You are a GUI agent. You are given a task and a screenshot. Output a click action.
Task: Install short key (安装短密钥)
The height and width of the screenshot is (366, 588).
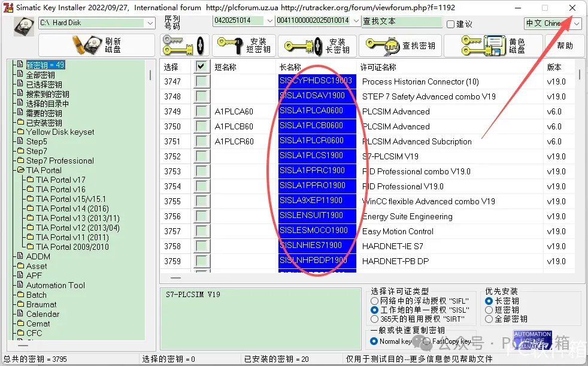click(x=244, y=46)
